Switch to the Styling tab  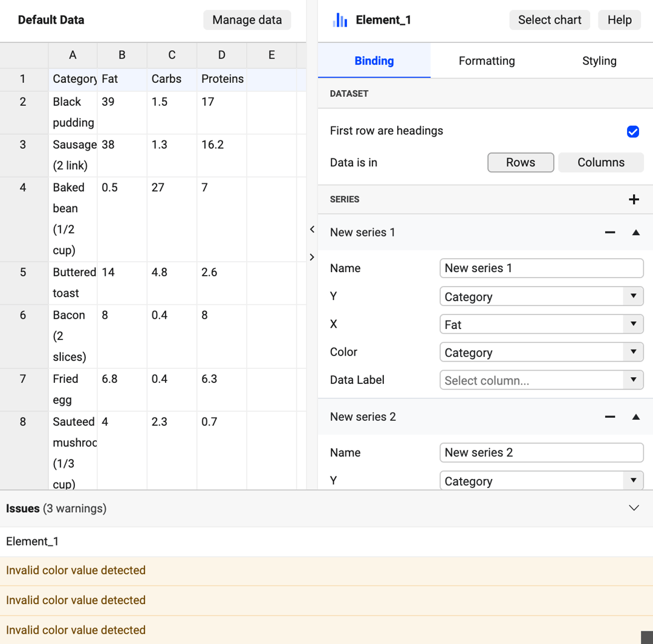(599, 61)
